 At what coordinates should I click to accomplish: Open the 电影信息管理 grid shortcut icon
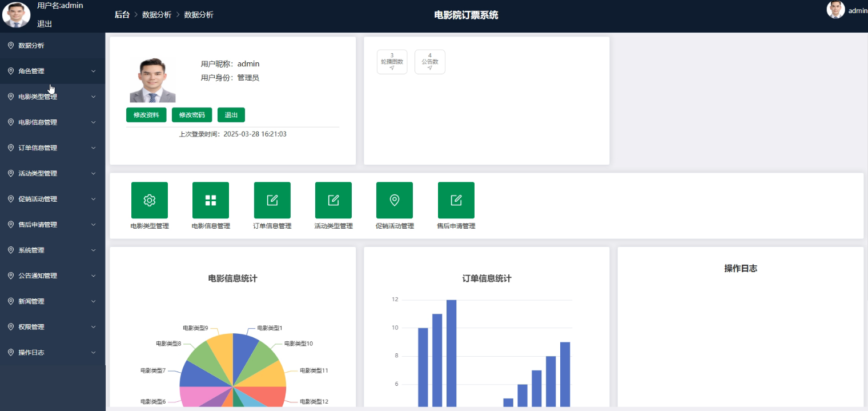[x=211, y=200]
